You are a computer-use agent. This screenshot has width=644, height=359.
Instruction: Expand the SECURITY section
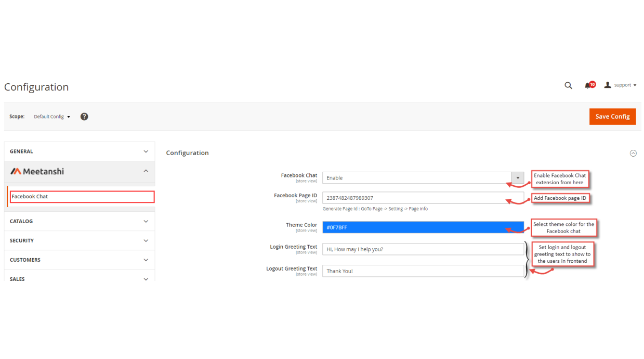pos(80,240)
